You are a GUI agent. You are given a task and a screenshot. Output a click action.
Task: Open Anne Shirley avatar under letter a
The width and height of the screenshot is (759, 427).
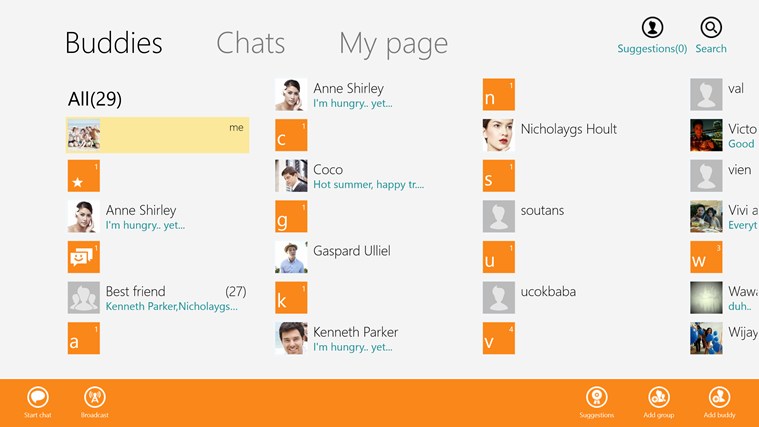(291, 94)
